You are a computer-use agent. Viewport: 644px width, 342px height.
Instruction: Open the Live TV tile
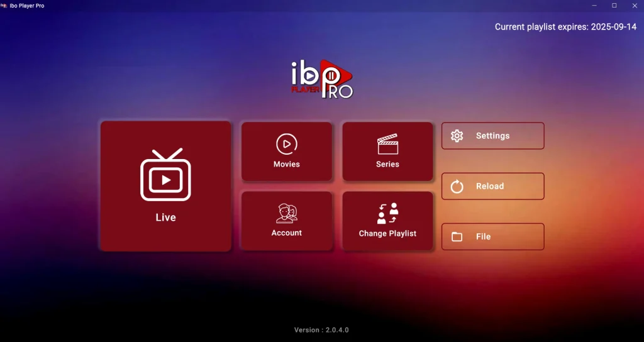165,186
